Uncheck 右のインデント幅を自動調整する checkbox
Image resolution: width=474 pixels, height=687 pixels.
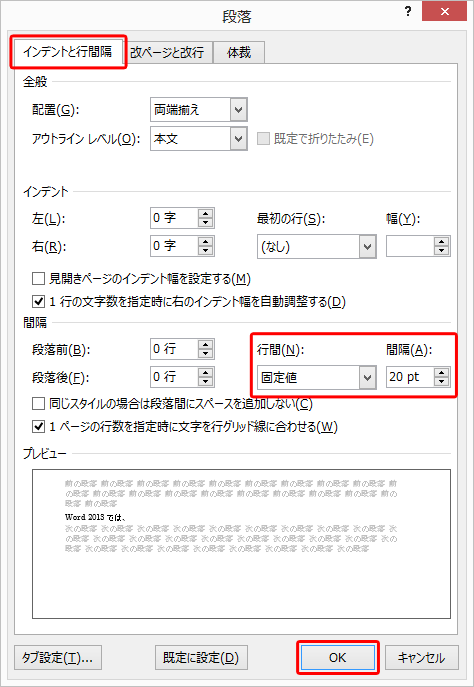39,301
